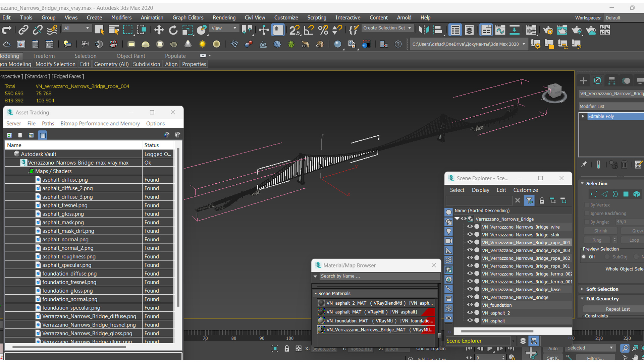Collapse the Scene Materials group

click(x=316, y=293)
